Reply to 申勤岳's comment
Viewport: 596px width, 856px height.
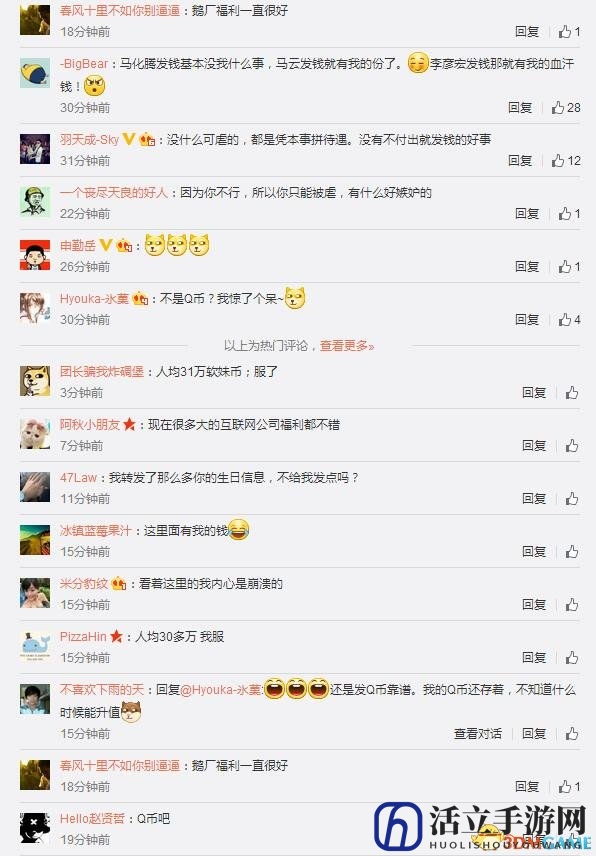(527, 266)
